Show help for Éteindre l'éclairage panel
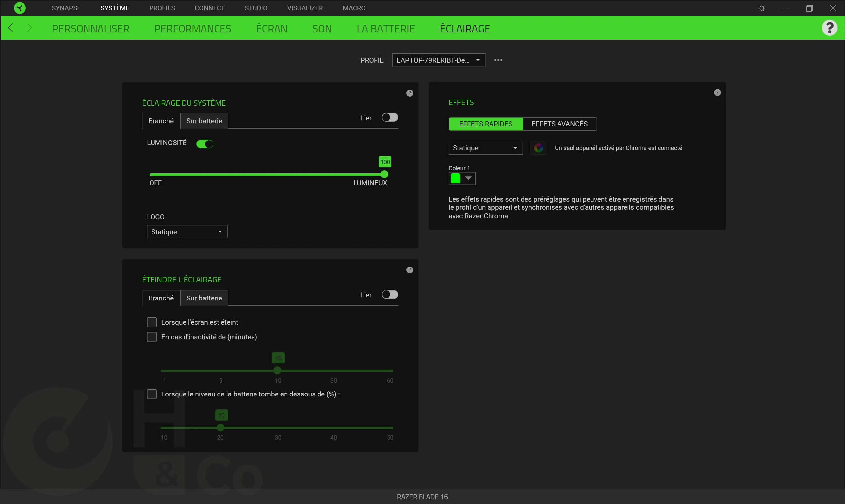Viewport: 845px width, 504px height. tap(410, 270)
